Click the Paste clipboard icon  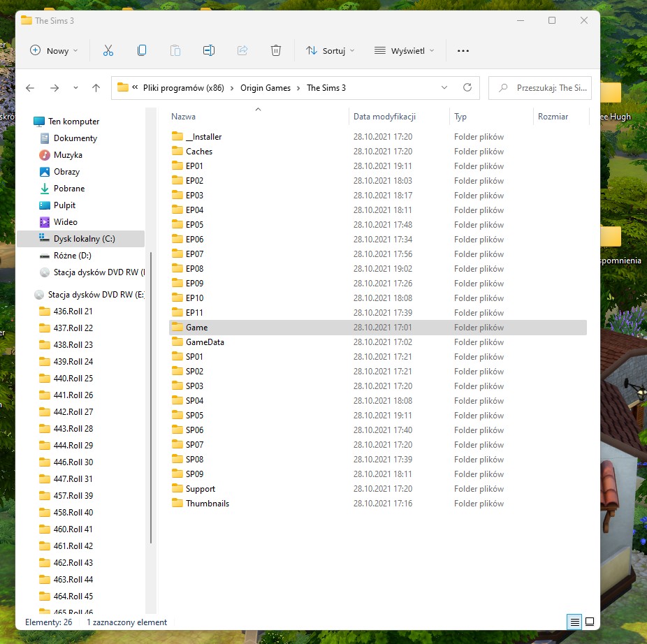click(175, 51)
